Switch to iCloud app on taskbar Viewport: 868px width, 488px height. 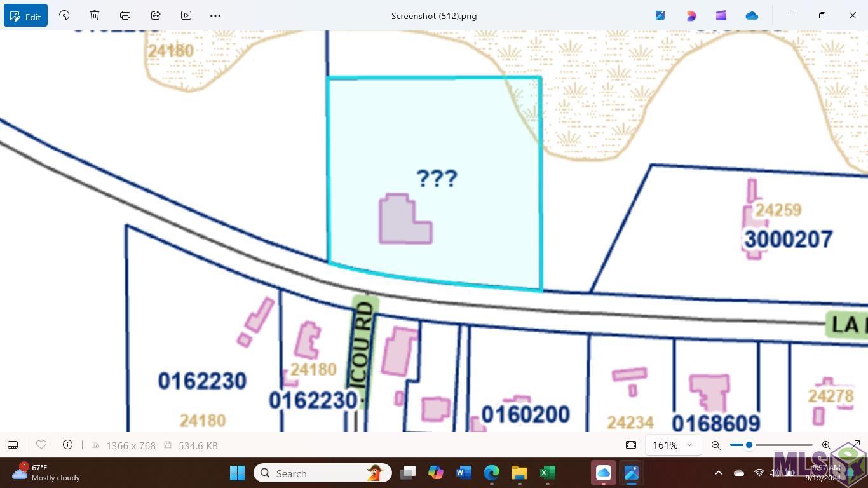tap(604, 473)
